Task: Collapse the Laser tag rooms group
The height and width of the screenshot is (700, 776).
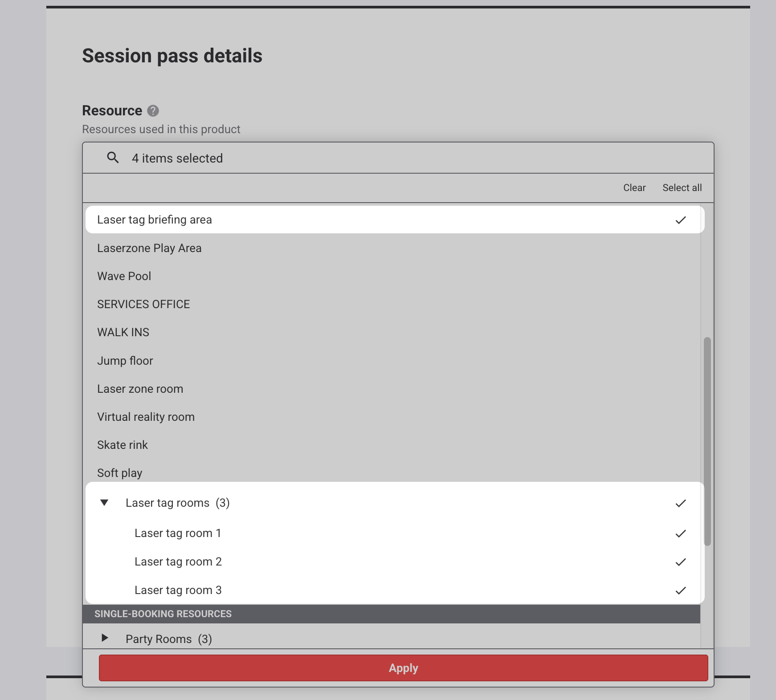Action: click(x=105, y=503)
